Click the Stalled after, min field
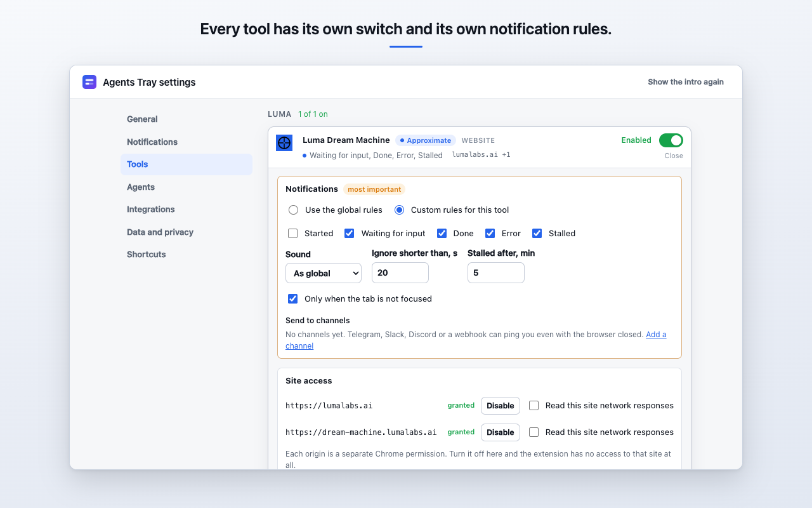 coord(496,273)
